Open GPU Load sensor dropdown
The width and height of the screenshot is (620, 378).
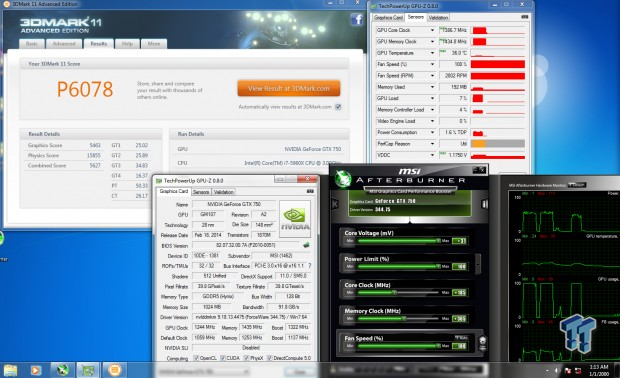pyautogui.click(x=432, y=98)
